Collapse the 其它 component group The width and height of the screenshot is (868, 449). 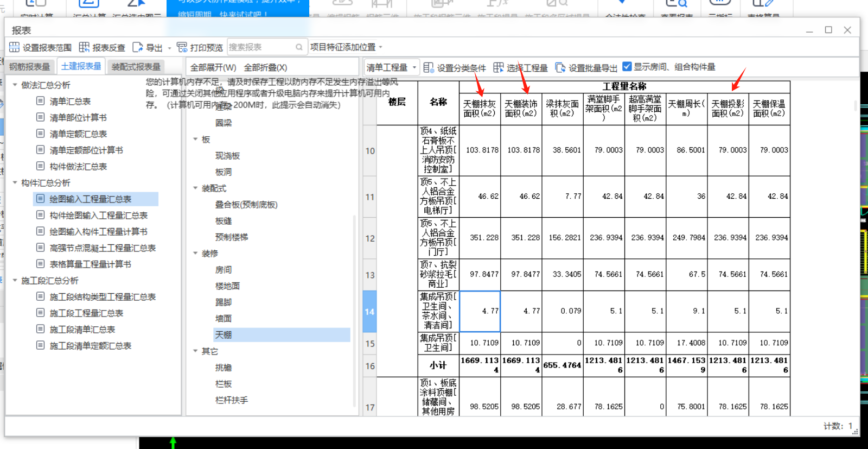195,351
